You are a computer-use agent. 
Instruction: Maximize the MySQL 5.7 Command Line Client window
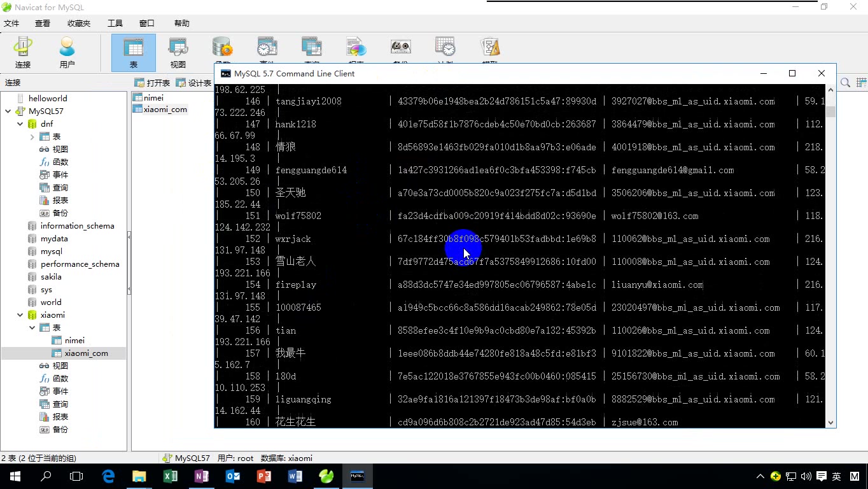792,73
